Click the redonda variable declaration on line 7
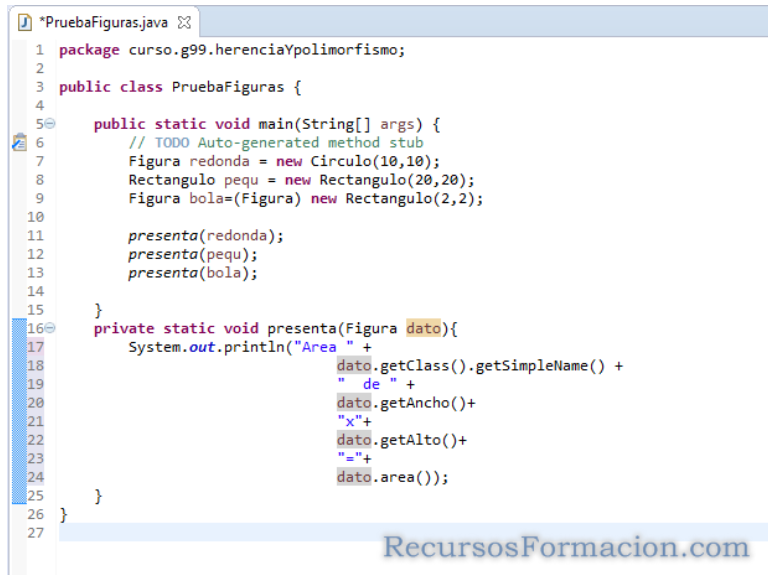Image resolution: width=768 pixels, height=575 pixels. 219,161
